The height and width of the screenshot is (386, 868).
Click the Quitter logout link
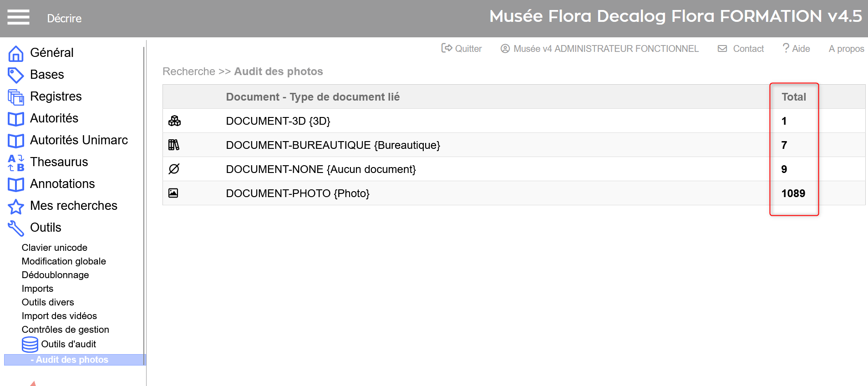click(x=462, y=49)
